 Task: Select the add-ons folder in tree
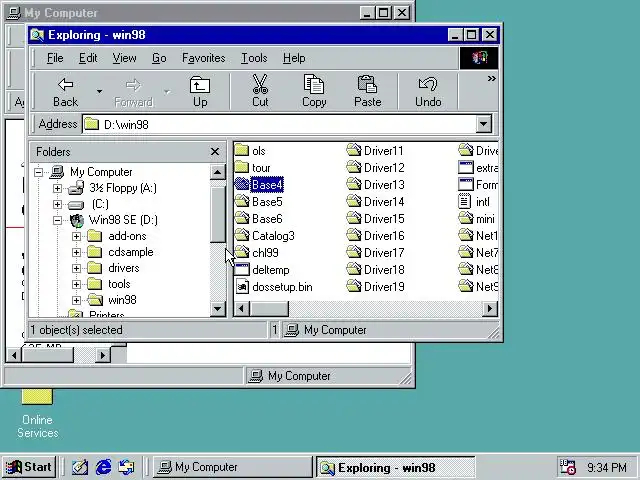(127, 236)
